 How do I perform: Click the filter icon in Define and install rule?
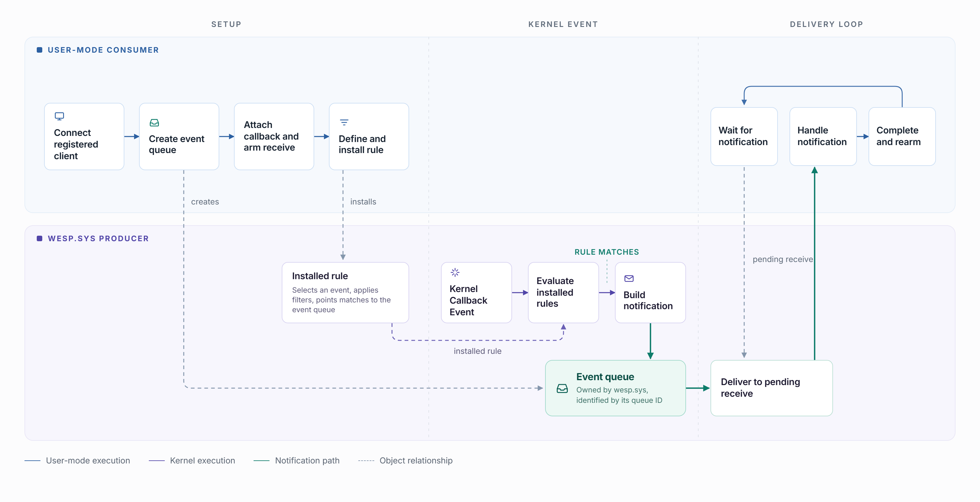coord(344,122)
